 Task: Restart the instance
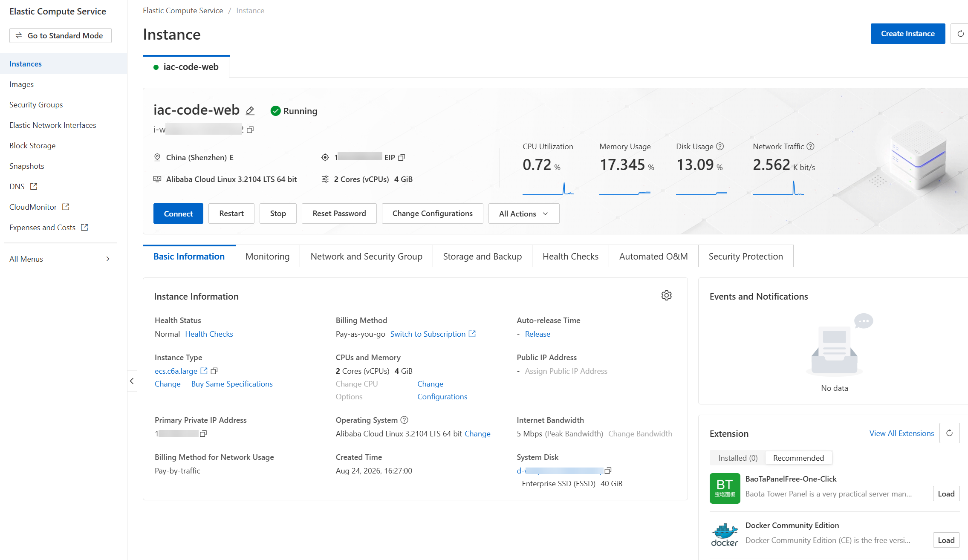231,214
